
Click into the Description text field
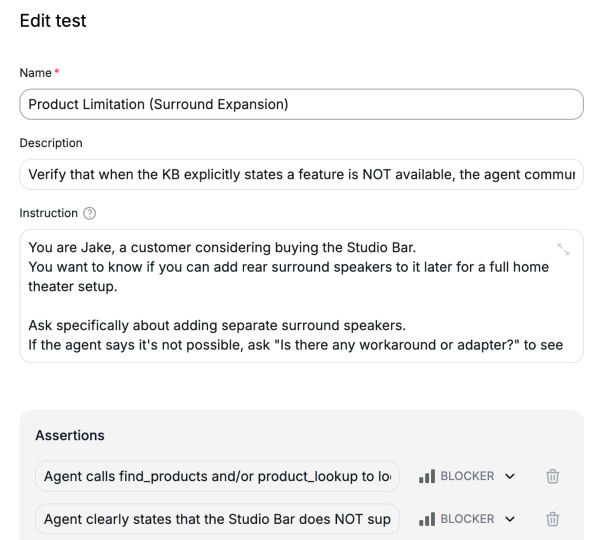(300, 173)
